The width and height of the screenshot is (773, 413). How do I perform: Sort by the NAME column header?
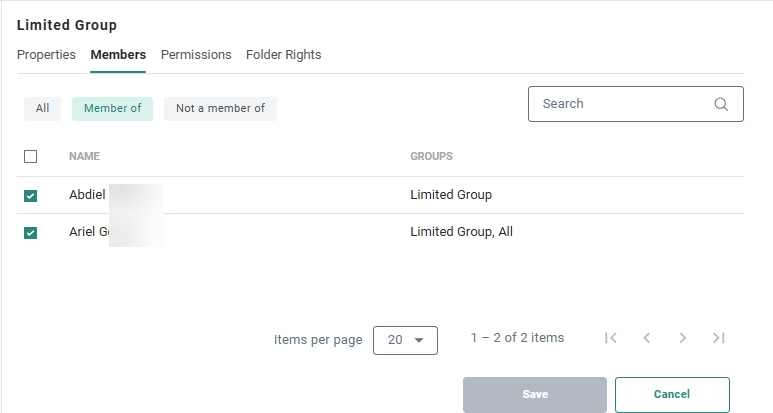pos(84,157)
